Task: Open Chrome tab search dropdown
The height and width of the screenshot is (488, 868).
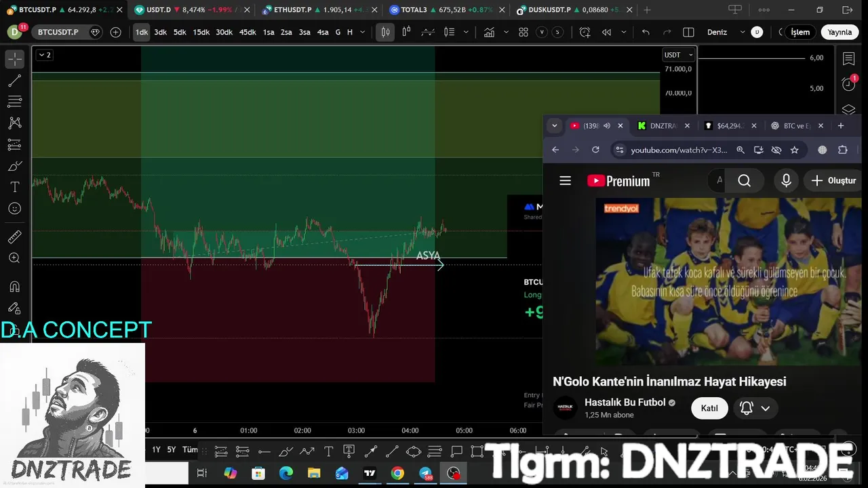Action: click(555, 126)
